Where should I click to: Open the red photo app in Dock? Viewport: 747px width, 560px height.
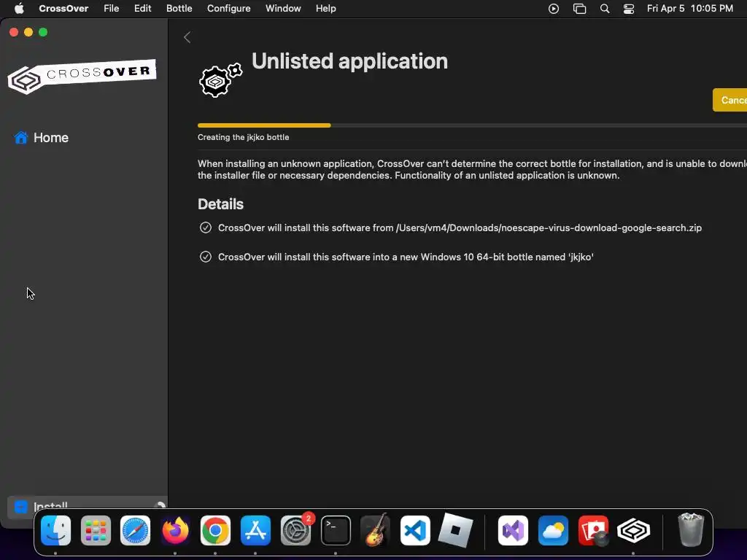pyautogui.click(x=593, y=530)
